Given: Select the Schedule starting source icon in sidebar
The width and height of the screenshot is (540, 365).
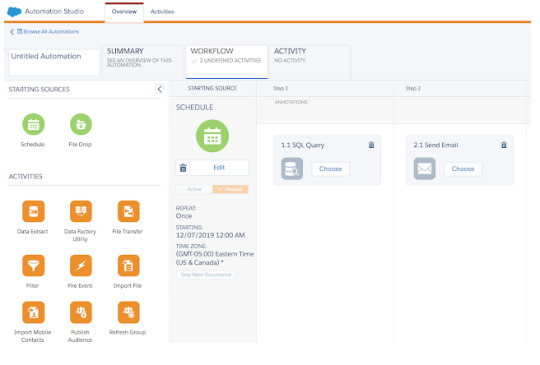Looking at the screenshot, I should click(x=33, y=124).
